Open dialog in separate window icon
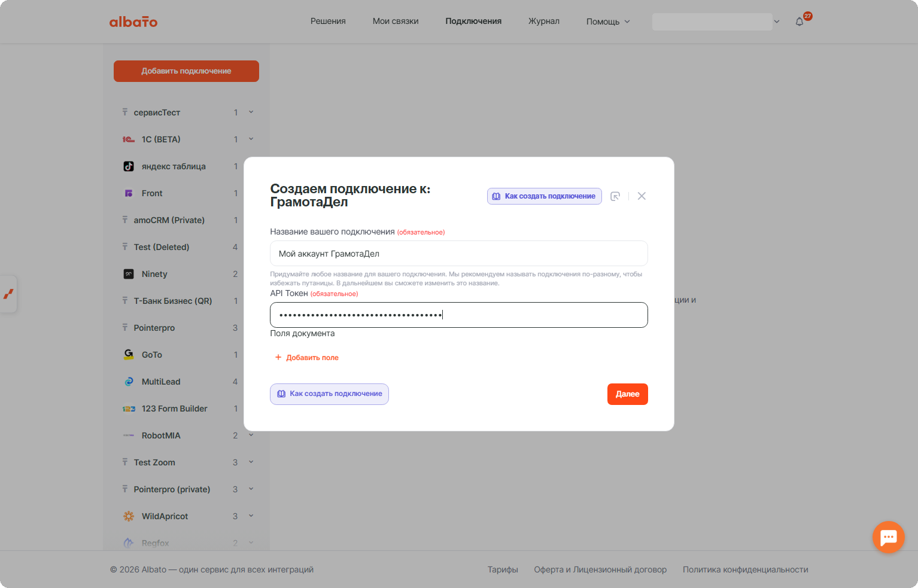The height and width of the screenshot is (588, 918). (x=615, y=196)
